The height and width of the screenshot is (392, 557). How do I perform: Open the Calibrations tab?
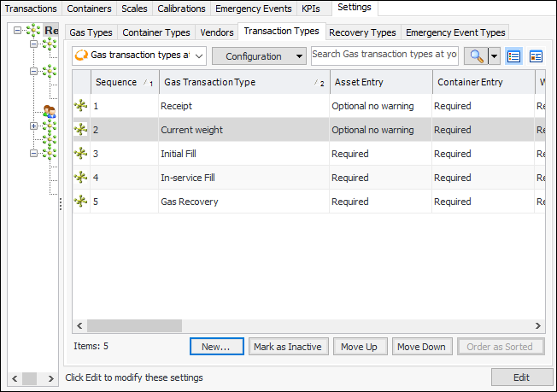click(x=182, y=9)
